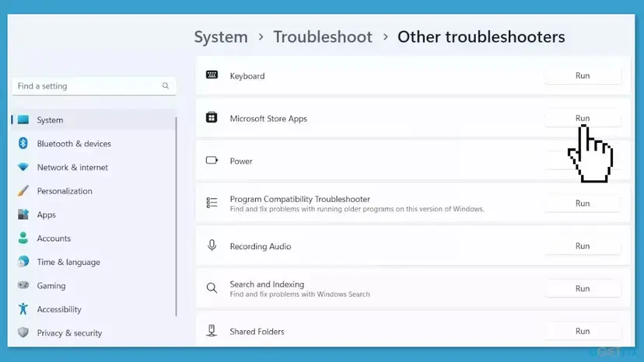Image resolution: width=644 pixels, height=362 pixels.
Task: Click the sidebar vertical scrollbar
Action: (177, 216)
